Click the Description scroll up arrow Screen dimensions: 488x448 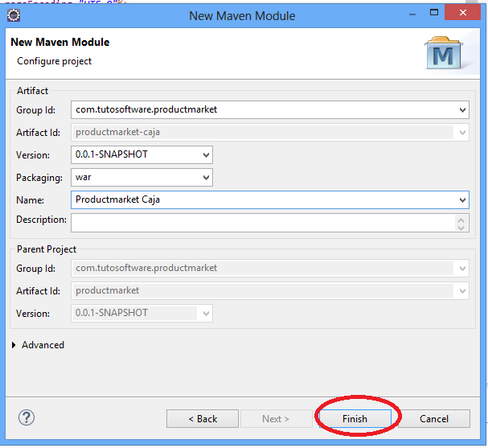click(x=461, y=220)
